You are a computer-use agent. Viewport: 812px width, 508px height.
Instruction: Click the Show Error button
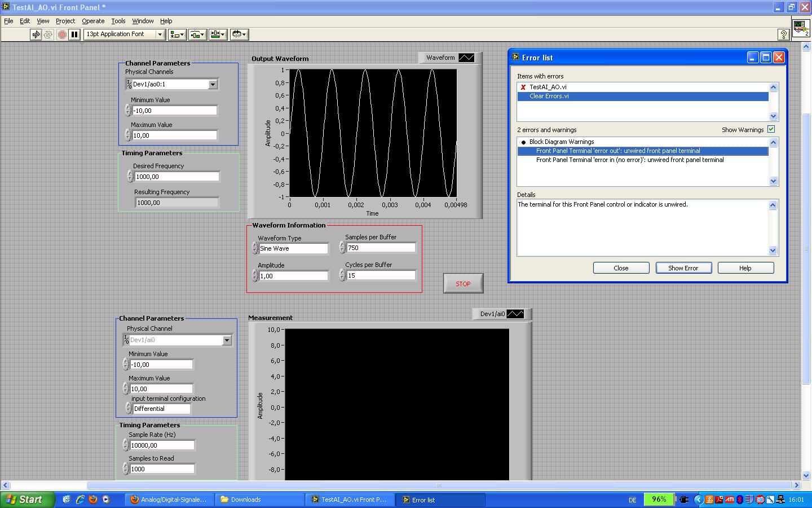pos(683,268)
